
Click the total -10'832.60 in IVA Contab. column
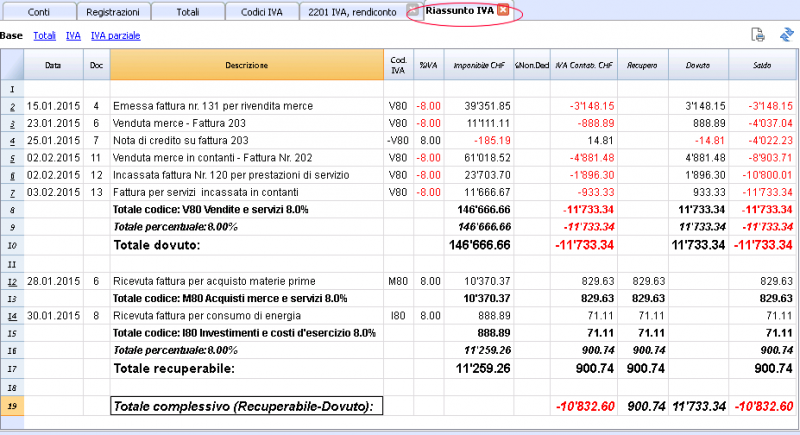pos(585,406)
